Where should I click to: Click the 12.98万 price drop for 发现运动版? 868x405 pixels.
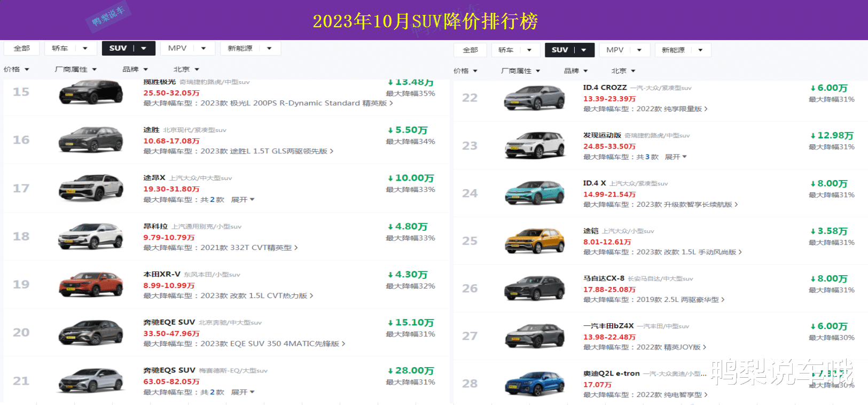click(832, 136)
